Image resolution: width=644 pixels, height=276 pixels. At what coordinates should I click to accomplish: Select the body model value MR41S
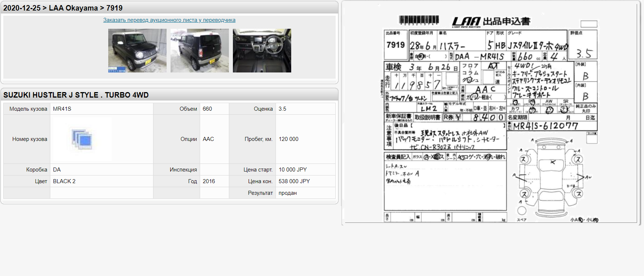click(62, 109)
